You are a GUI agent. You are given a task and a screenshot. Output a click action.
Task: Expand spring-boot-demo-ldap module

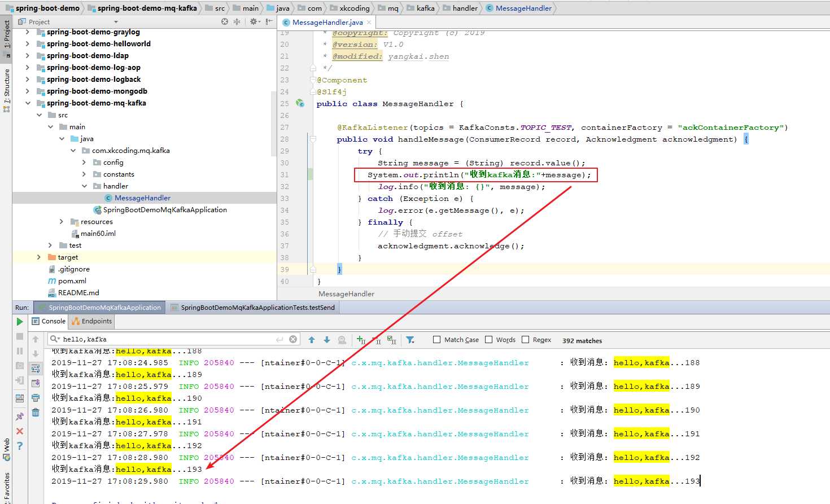tap(27, 56)
